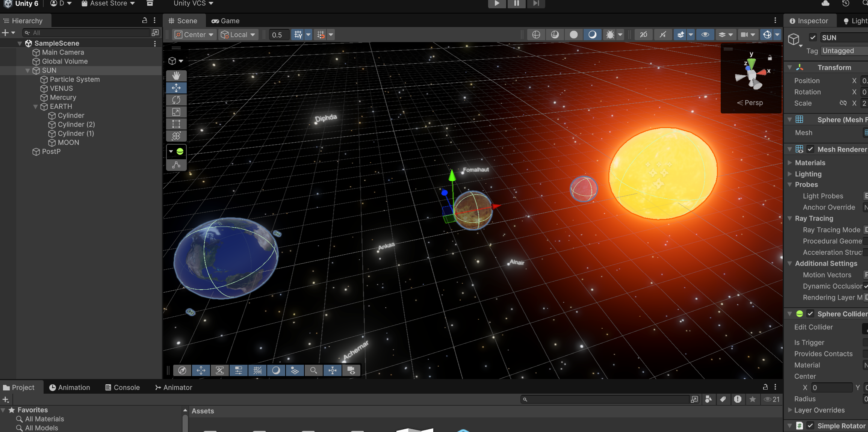868x432 pixels.
Task: Select MOON in the Hierarchy
Action: 68,142
